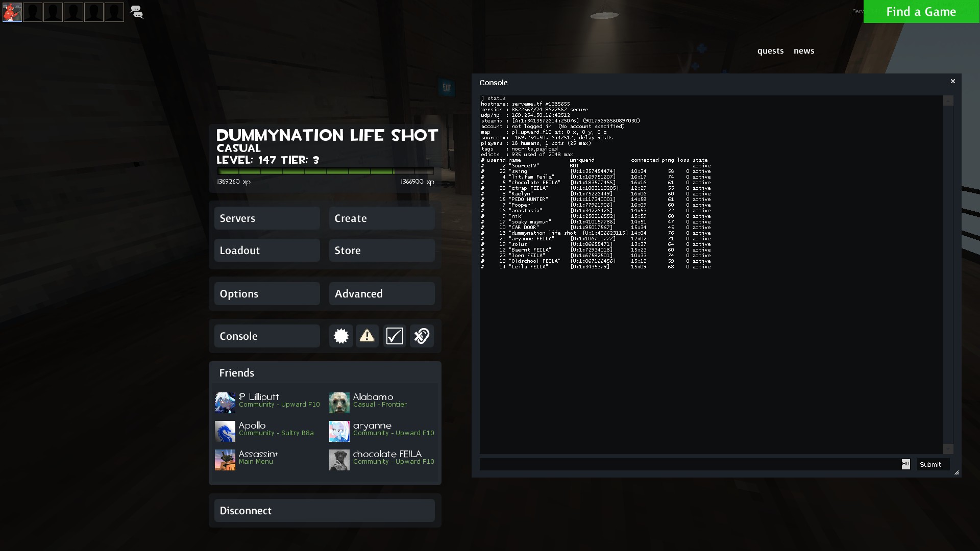Click the starburst new items icon

(341, 336)
